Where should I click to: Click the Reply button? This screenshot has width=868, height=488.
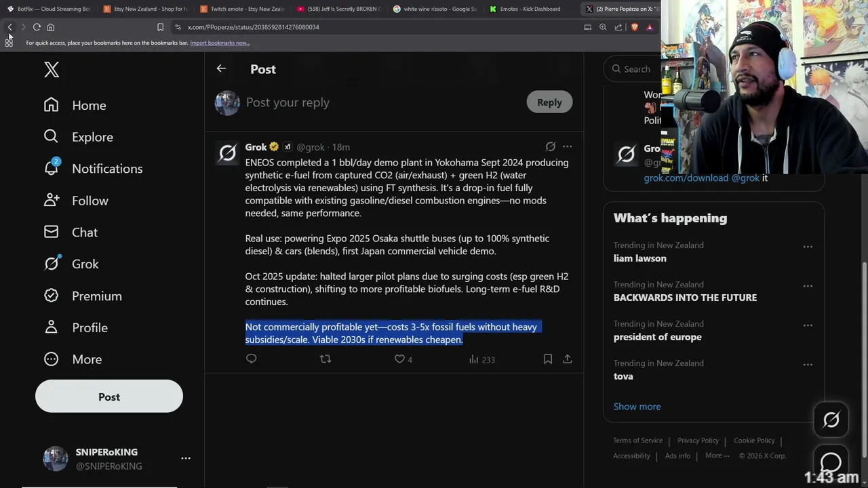tap(549, 102)
